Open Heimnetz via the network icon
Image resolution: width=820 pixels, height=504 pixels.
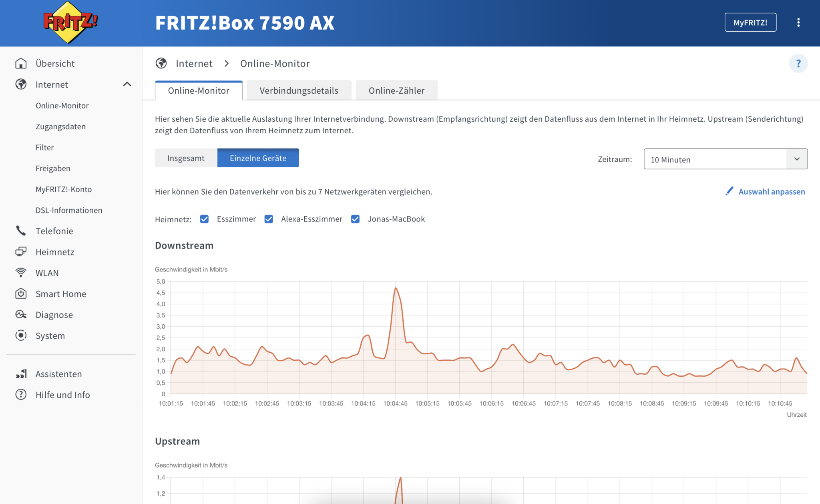(x=21, y=252)
